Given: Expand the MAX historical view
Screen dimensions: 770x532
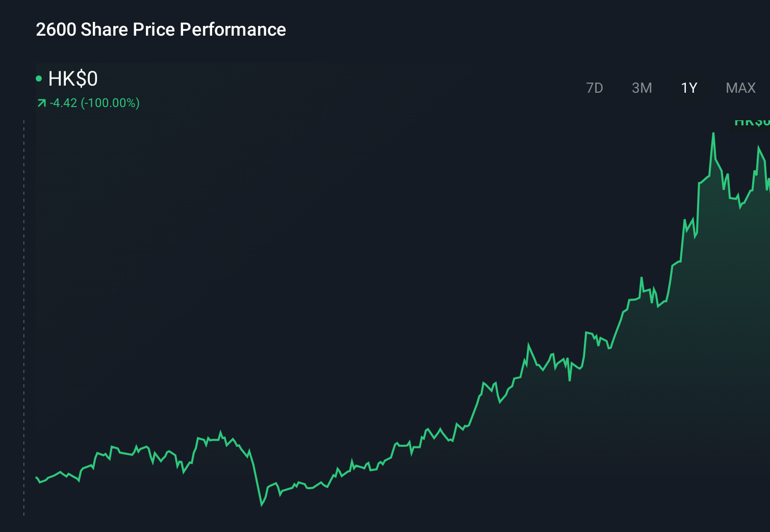Looking at the screenshot, I should pyautogui.click(x=740, y=88).
